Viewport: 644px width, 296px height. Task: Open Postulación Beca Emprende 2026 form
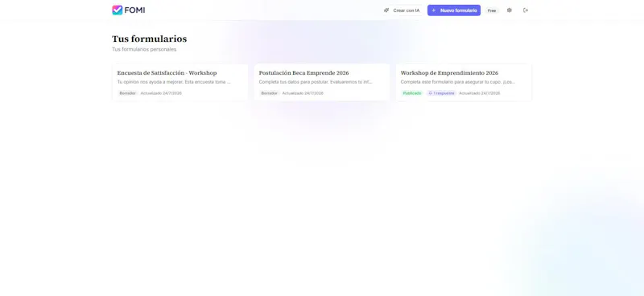pos(321,83)
